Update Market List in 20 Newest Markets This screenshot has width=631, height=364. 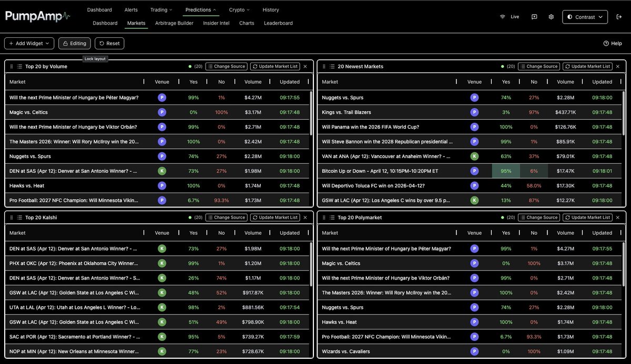(x=587, y=67)
